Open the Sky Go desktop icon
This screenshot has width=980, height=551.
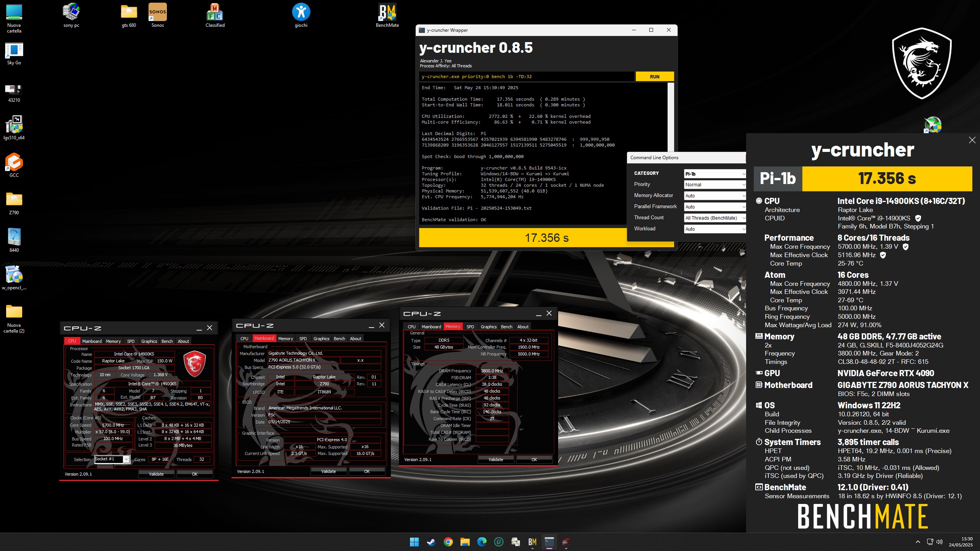click(14, 54)
